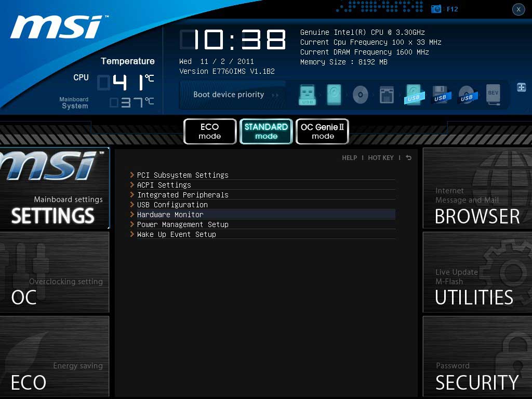Click the CPU temperature readout
This screenshot has height=399, width=532.
point(126,83)
